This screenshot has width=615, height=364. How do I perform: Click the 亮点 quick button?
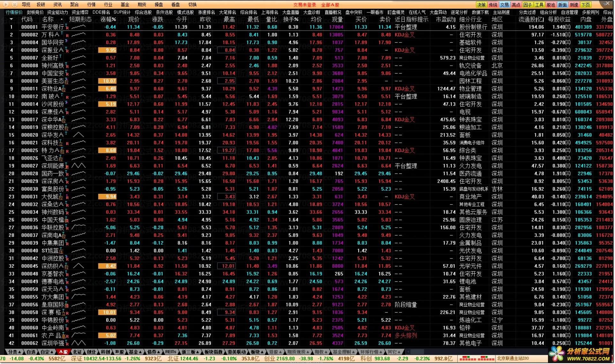[516, 4]
